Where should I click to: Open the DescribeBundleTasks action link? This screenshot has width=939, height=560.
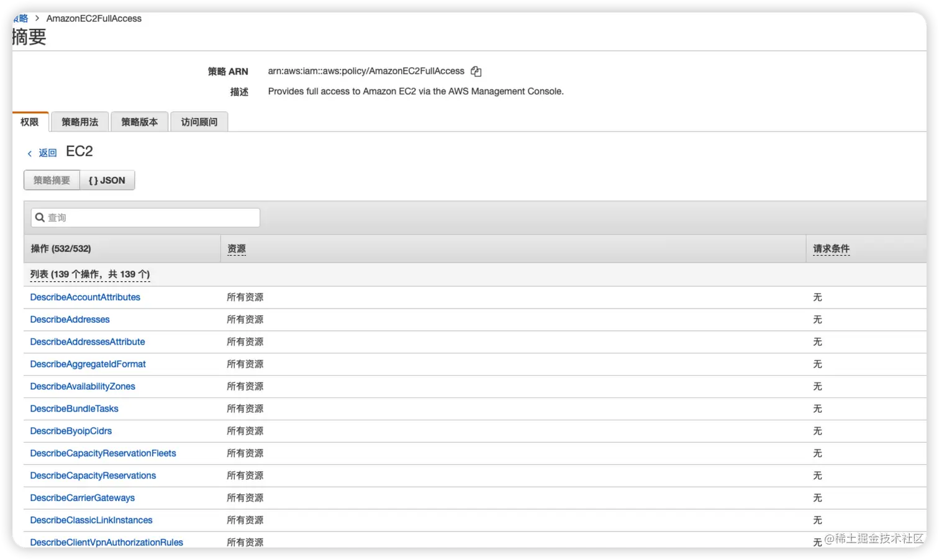click(x=74, y=409)
